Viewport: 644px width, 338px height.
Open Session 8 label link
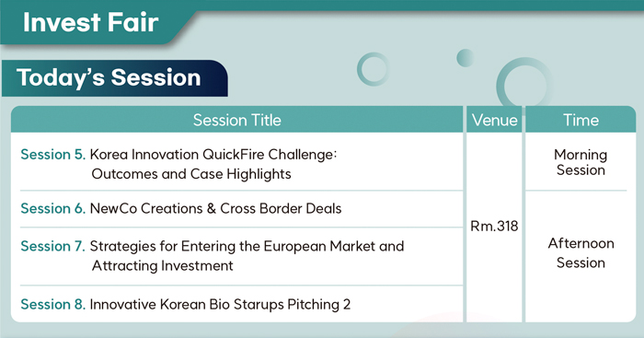coord(53,305)
